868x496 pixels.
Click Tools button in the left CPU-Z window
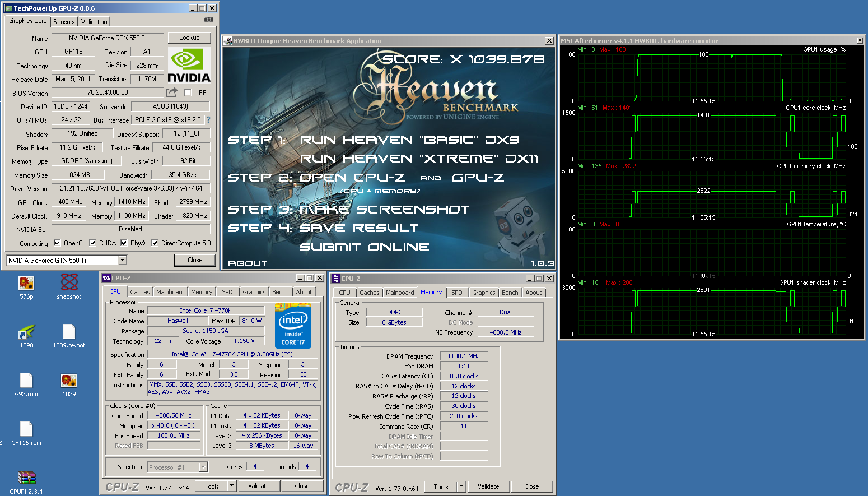click(x=211, y=486)
